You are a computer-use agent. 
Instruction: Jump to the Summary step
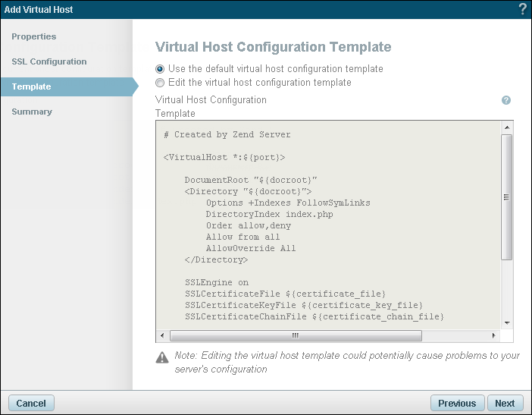32,112
